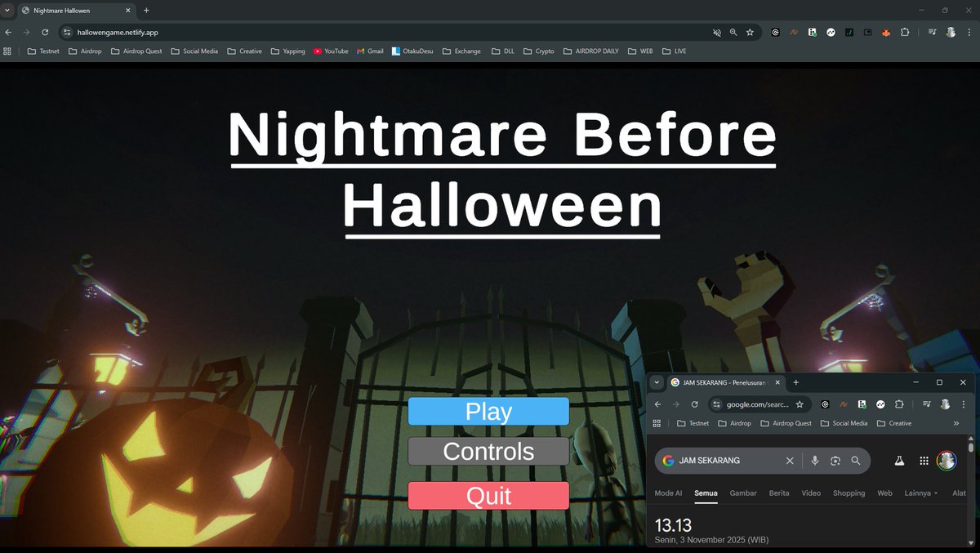This screenshot has height=553, width=980.
Task: Expand the Exchange bookmark folder
Action: [461, 51]
